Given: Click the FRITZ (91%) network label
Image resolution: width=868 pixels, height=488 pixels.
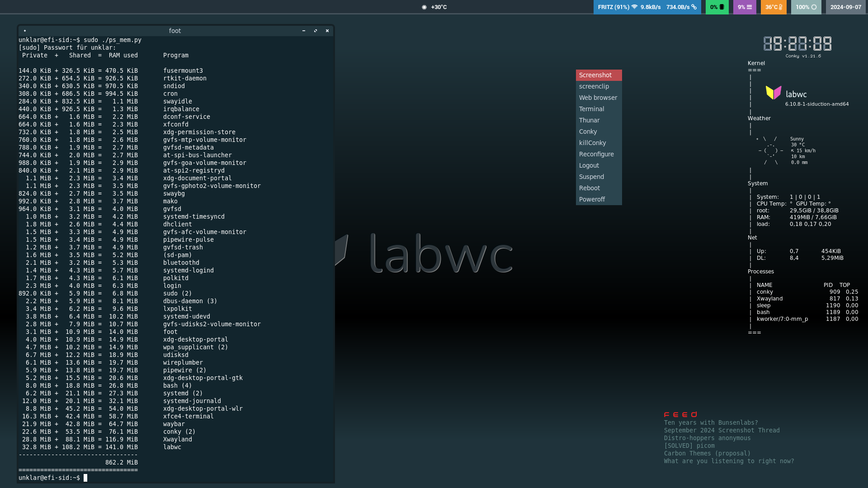Looking at the screenshot, I should (x=613, y=7).
